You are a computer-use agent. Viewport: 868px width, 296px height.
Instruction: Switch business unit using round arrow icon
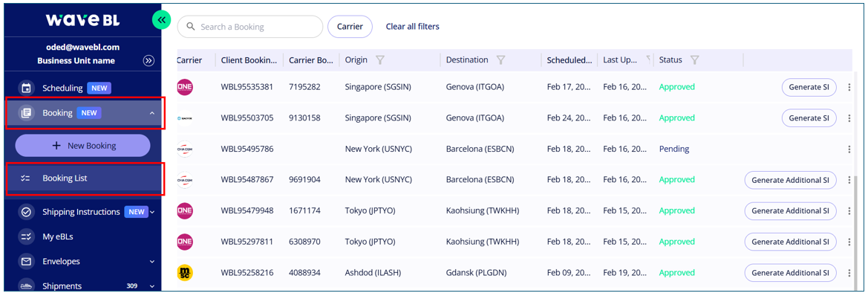(149, 61)
